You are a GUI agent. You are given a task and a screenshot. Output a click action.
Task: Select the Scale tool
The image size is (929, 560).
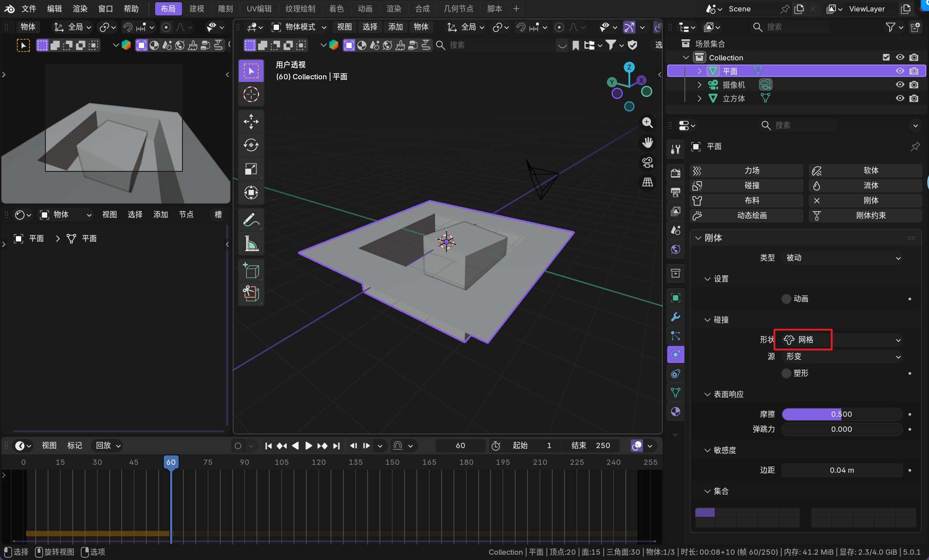pos(251,169)
